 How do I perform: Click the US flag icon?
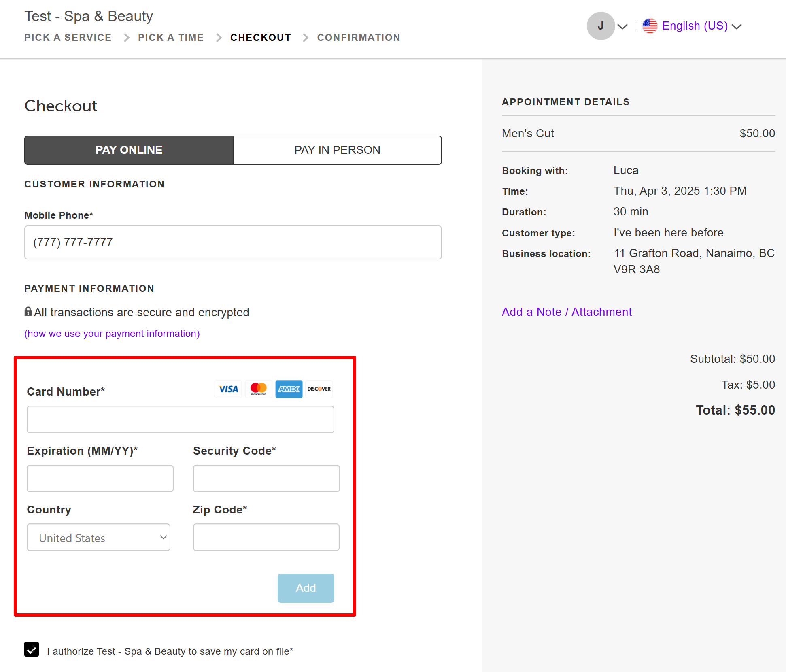[650, 26]
